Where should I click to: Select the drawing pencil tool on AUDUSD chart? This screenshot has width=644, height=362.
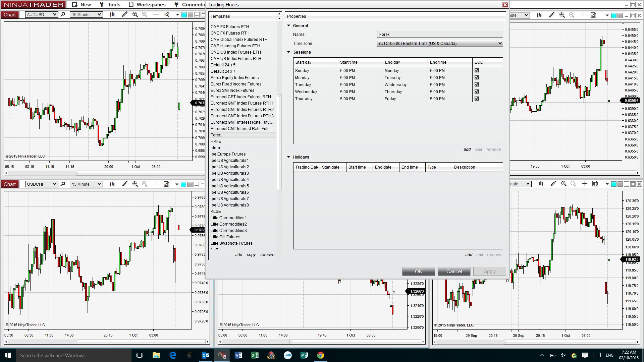pos(125,14)
